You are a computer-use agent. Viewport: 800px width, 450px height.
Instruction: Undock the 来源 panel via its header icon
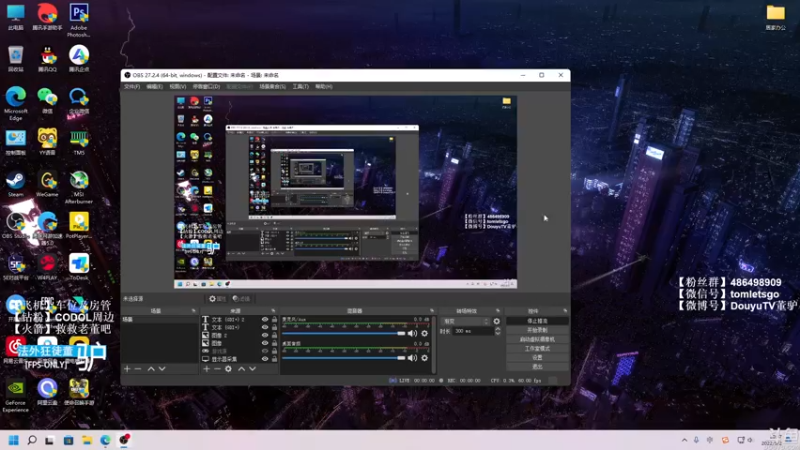pyautogui.click(x=273, y=311)
